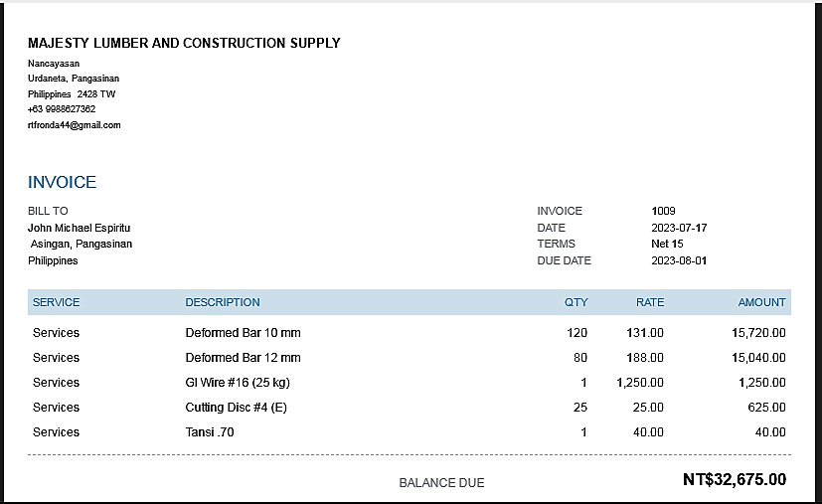Select the SERVICE column header
The image size is (822, 504).
point(56,302)
